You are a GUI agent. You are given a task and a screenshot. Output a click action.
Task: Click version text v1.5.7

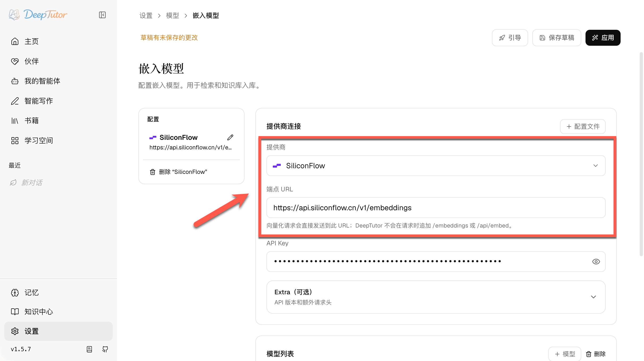pyautogui.click(x=21, y=349)
